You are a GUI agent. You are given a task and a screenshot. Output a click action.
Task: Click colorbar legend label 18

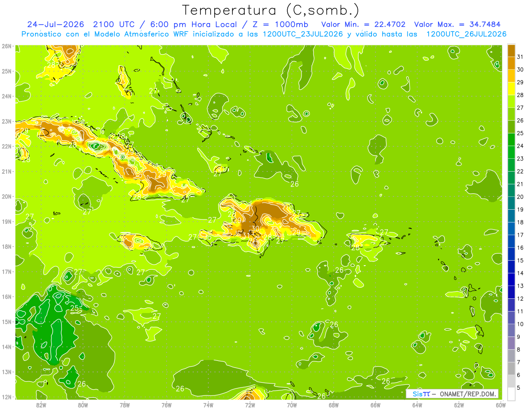click(x=520, y=222)
